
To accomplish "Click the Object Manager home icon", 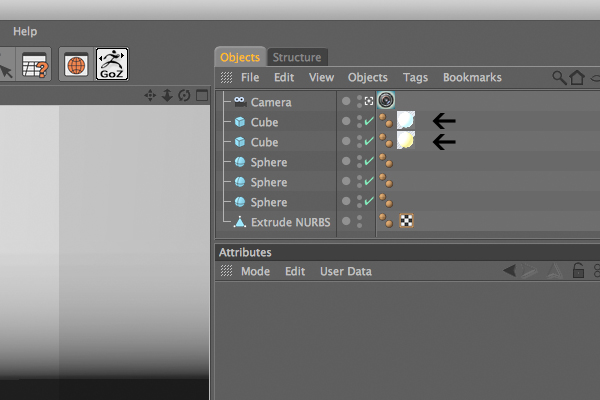I will click(577, 78).
